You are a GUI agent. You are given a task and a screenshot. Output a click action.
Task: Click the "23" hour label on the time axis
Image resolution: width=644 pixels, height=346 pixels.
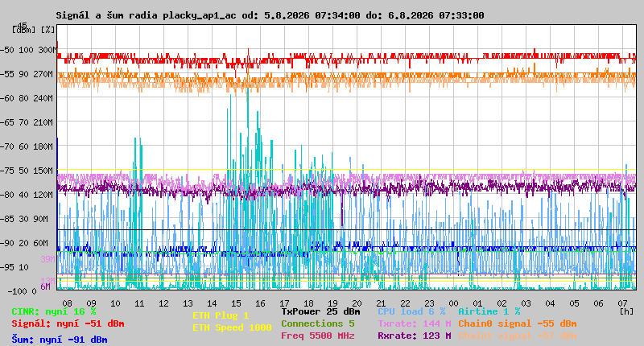pyautogui.click(x=429, y=303)
